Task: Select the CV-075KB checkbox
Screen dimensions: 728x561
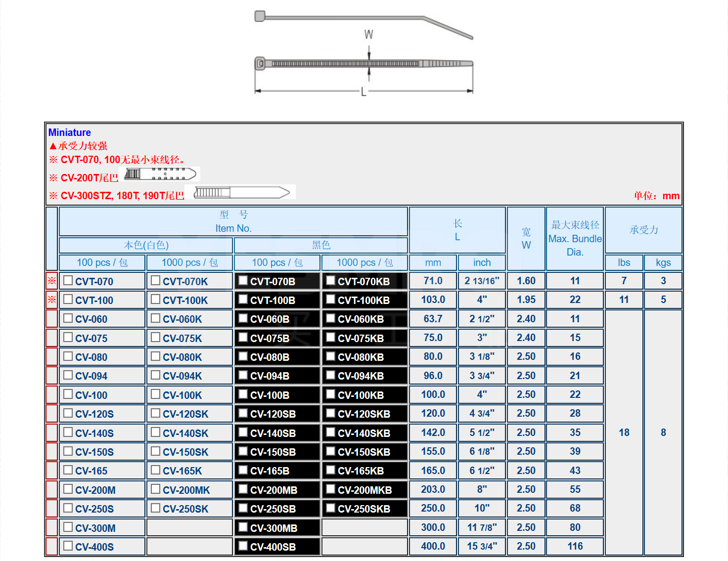Action: click(331, 337)
